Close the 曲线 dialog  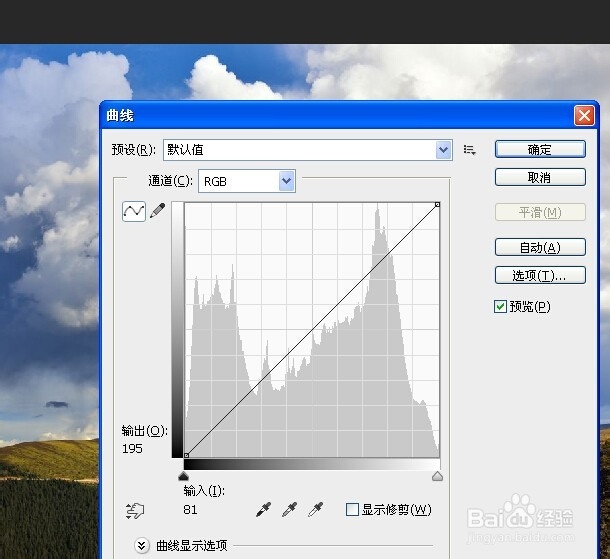tap(584, 116)
